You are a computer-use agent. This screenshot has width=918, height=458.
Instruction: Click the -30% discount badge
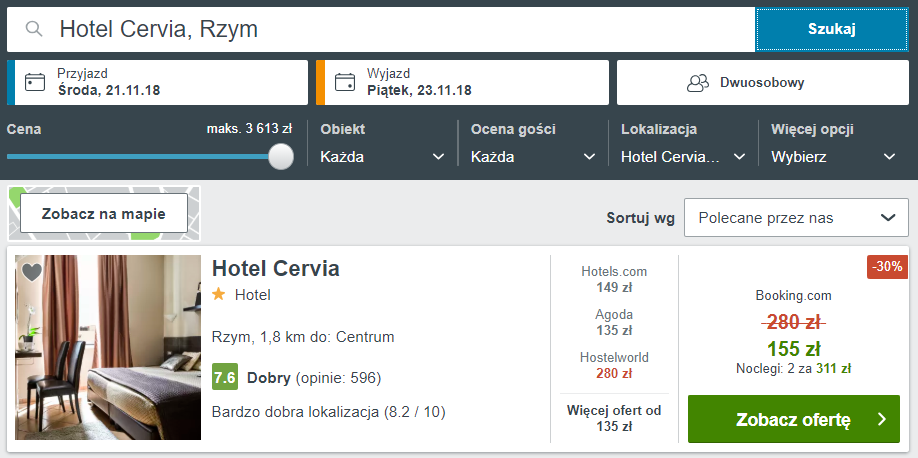tap(888, 266)
